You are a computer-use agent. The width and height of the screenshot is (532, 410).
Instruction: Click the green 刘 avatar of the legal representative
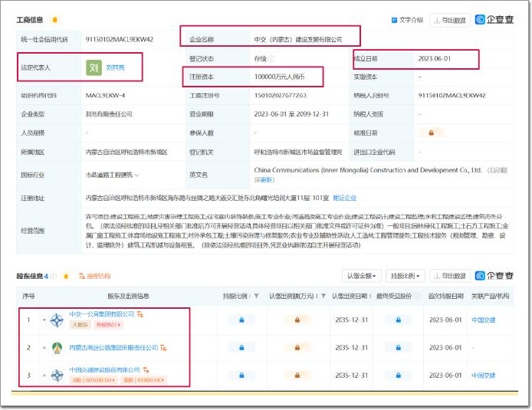[94, 69]
